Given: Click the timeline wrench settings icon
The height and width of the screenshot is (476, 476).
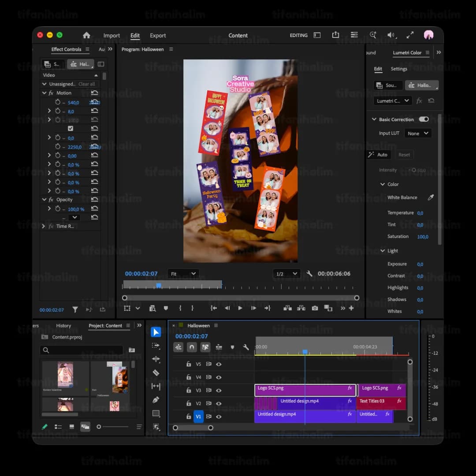Looking at the screenshot, I should [246, 347].
